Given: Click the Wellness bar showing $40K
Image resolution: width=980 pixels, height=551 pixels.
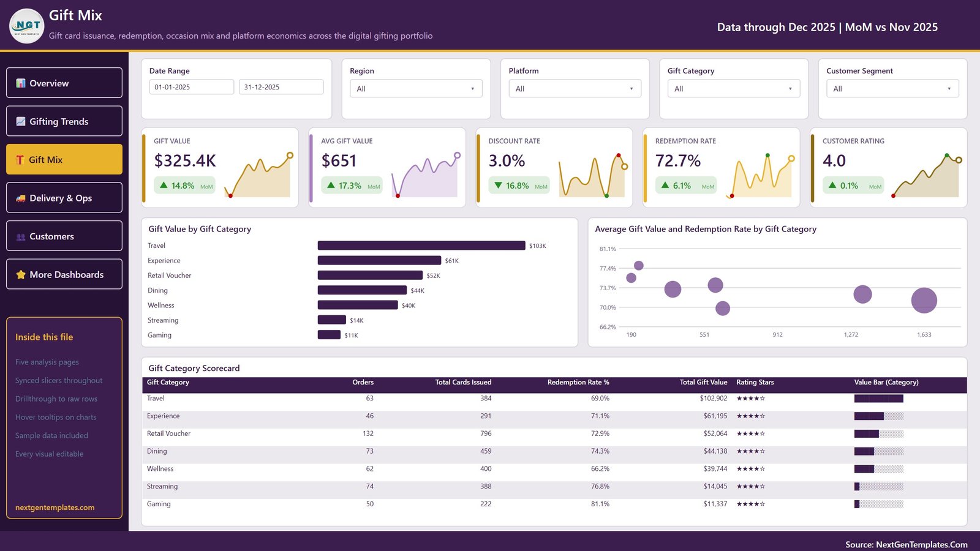Looking at the screenshot, I should click(358, 305).
